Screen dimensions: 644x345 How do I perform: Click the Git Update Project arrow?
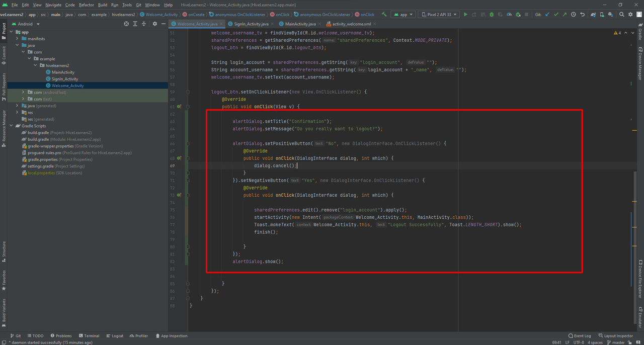pos(547,15)
